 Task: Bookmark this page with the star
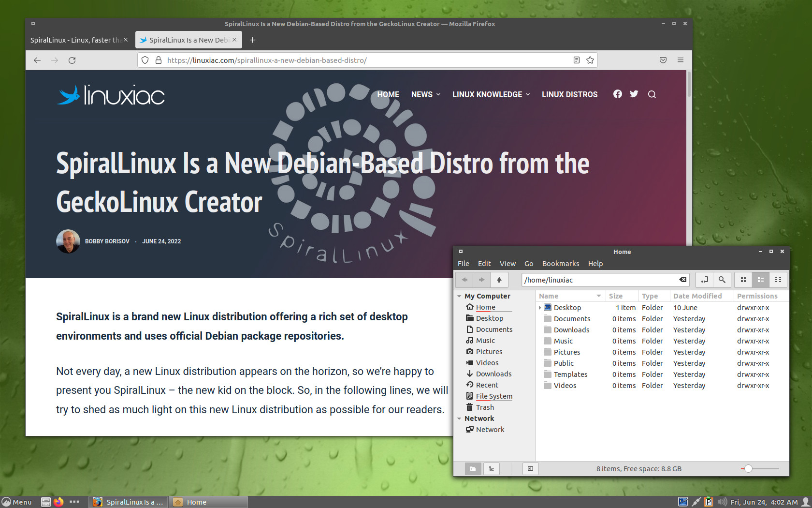[590, 60]
